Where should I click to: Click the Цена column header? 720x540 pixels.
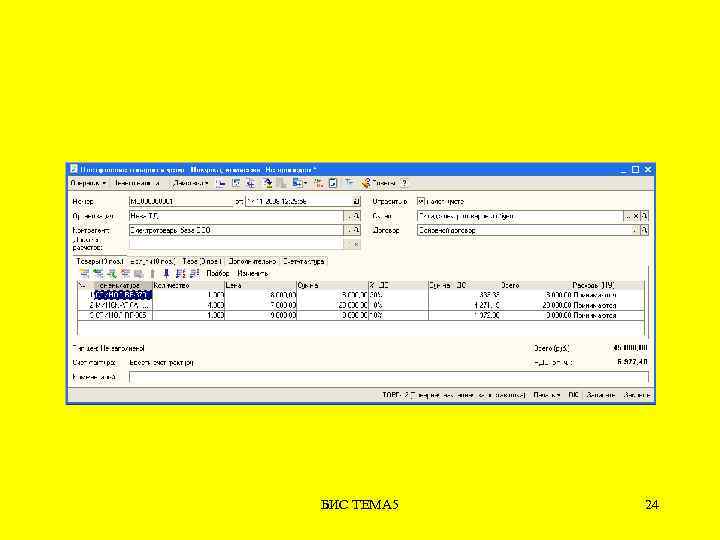click(x=260, y=285)
